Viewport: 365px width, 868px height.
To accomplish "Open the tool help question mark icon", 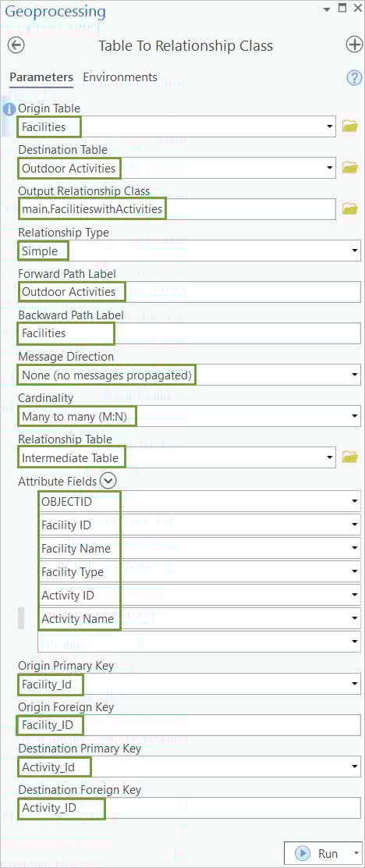I will pos(354,78).
